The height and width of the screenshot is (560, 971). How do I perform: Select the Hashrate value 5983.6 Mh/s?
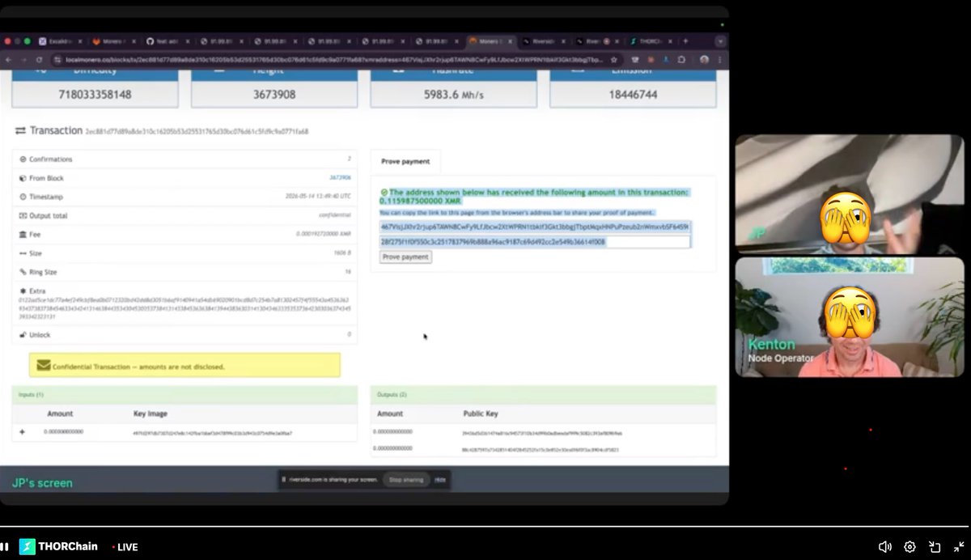tap(453, 95)
